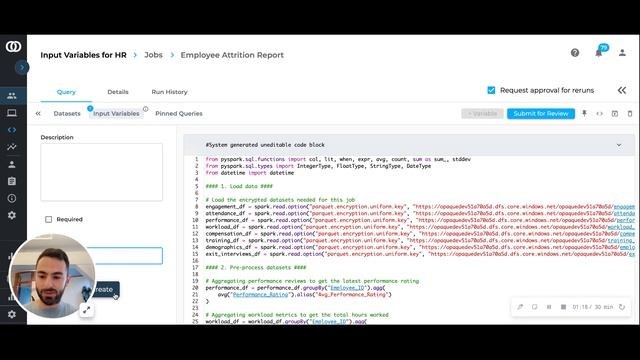Open the notifications bell

(x=598, y=53)
